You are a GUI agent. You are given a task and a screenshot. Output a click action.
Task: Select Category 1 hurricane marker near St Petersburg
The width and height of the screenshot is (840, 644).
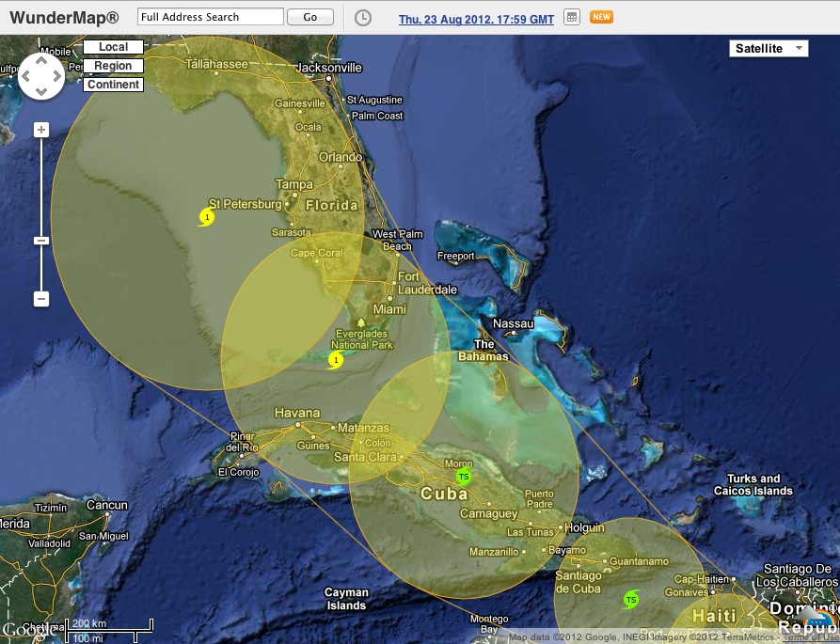pos(207,217)
